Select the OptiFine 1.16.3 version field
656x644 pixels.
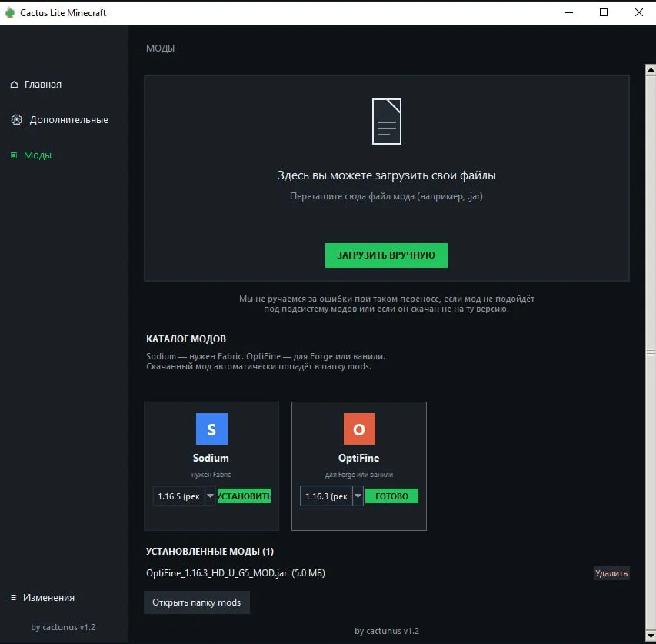(326, 496)
